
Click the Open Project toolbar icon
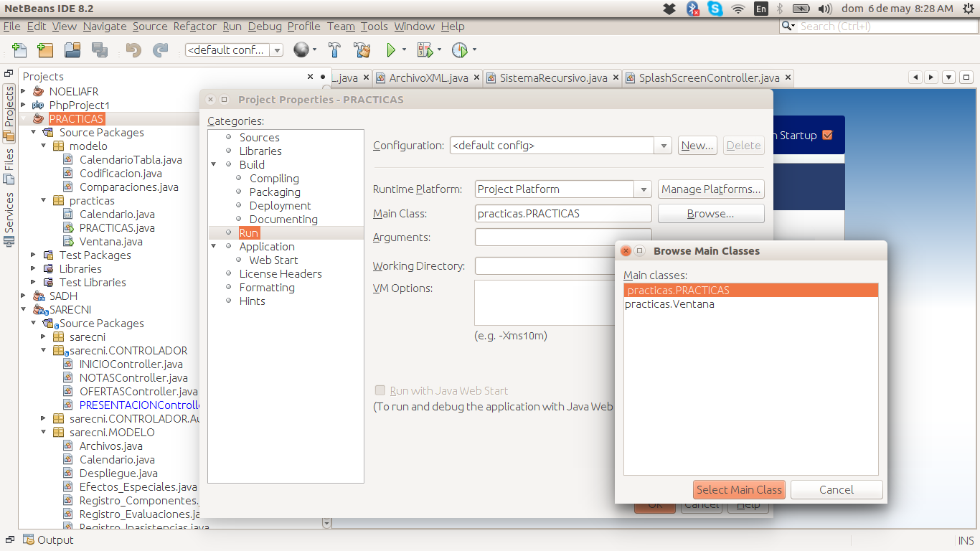pyautogui.click(x=72, y=50)
